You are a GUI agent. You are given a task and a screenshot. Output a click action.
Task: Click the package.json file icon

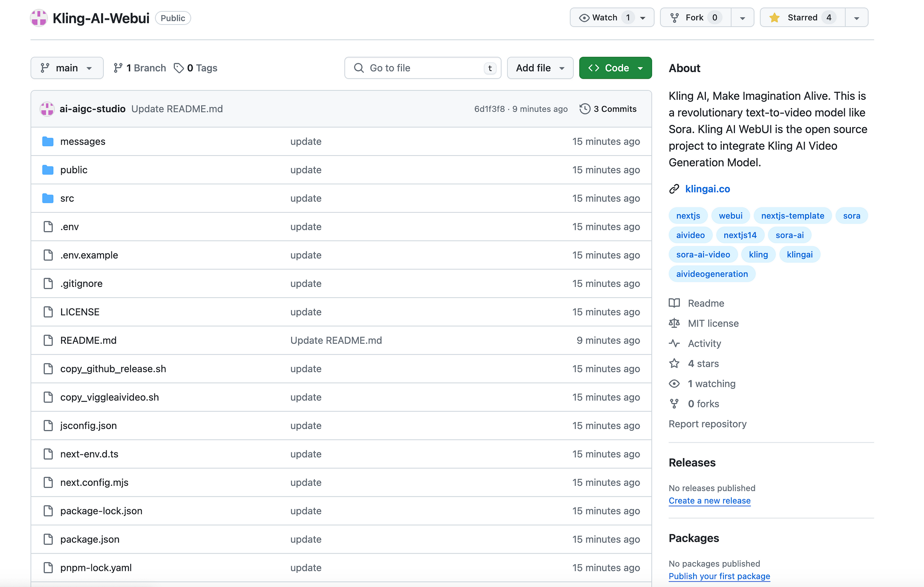[48, 539]
